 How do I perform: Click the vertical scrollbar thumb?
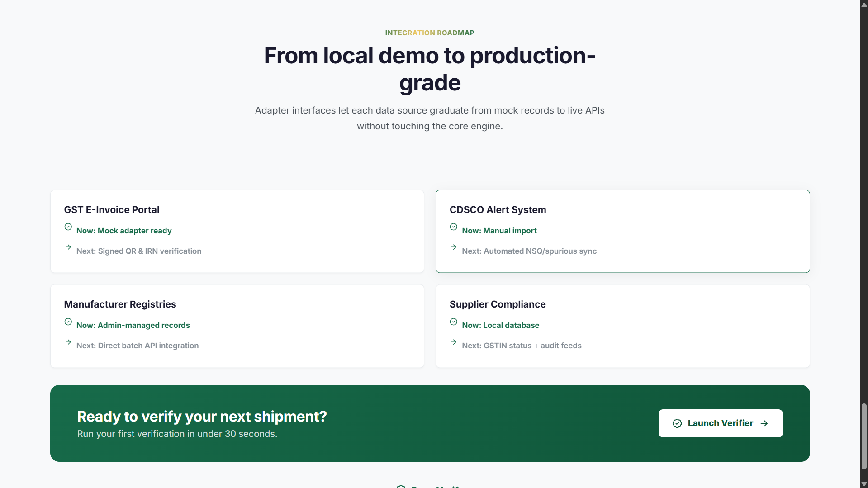point(864,436)
